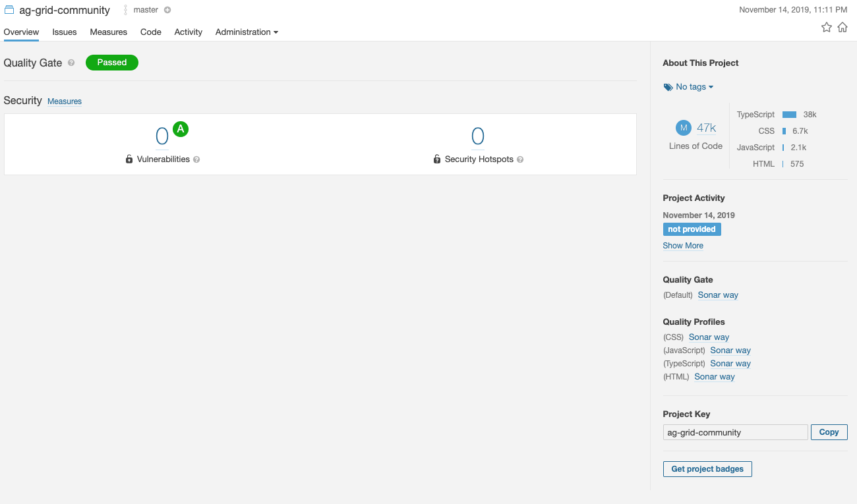Copy the project key with Copy button

point(829,432)
